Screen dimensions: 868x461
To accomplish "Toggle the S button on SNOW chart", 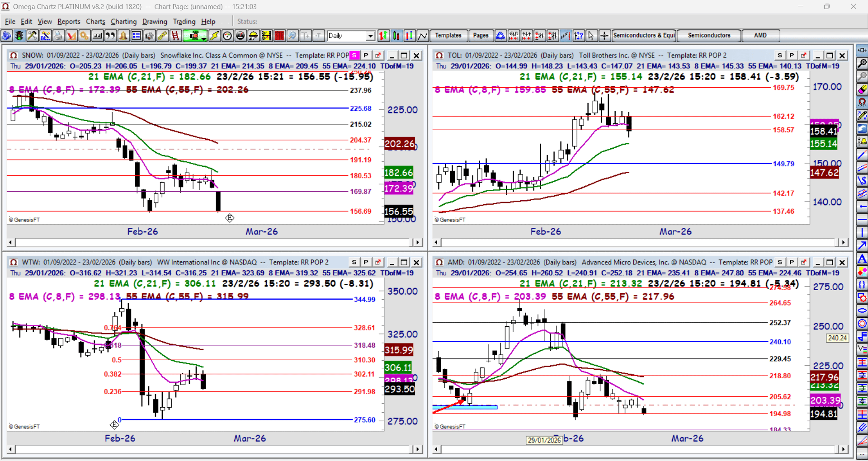I will pos(354,55).
